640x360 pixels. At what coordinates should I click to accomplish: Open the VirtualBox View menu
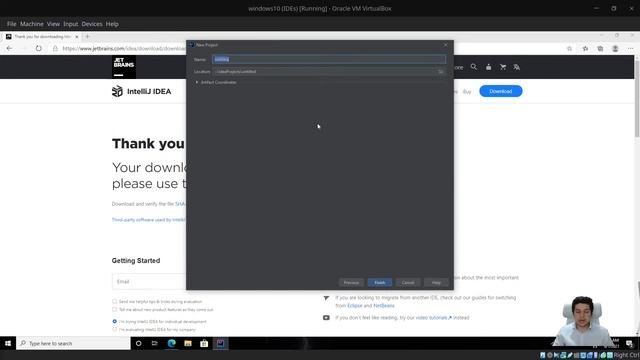(53, 24)
